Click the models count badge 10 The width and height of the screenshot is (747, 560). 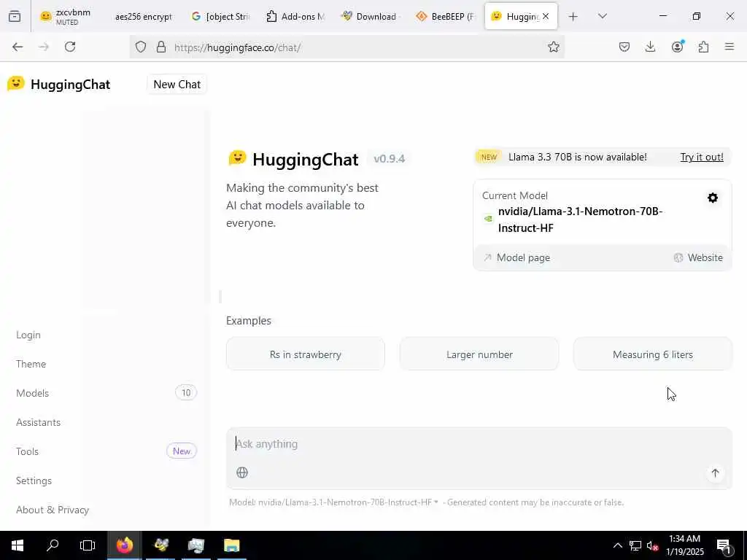[186, 393]
